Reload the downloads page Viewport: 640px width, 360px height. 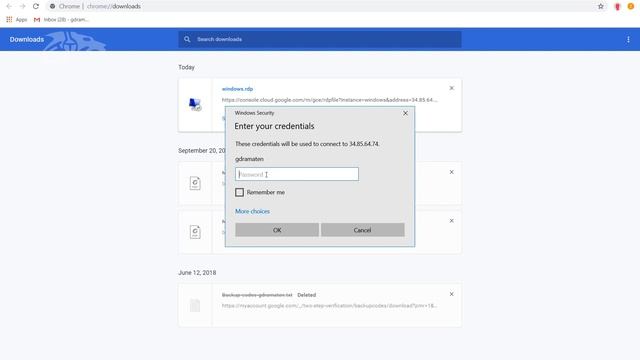tap(36, 7)
